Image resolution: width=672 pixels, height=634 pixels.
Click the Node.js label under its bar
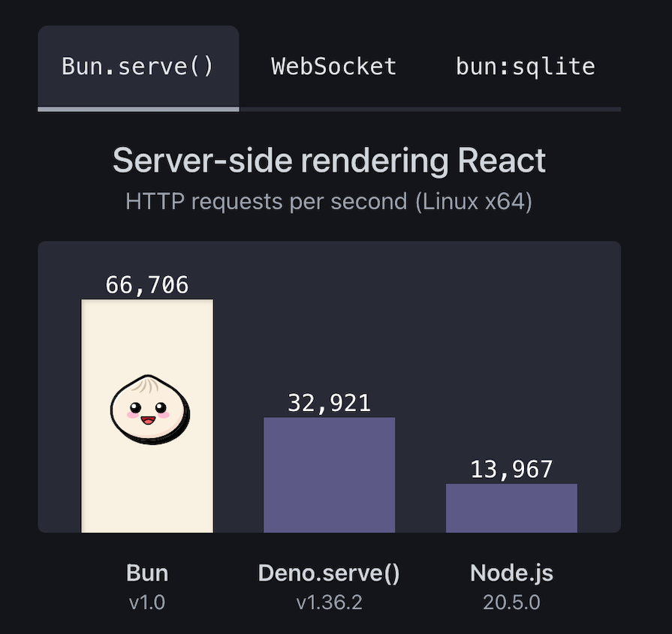[511, 572]
